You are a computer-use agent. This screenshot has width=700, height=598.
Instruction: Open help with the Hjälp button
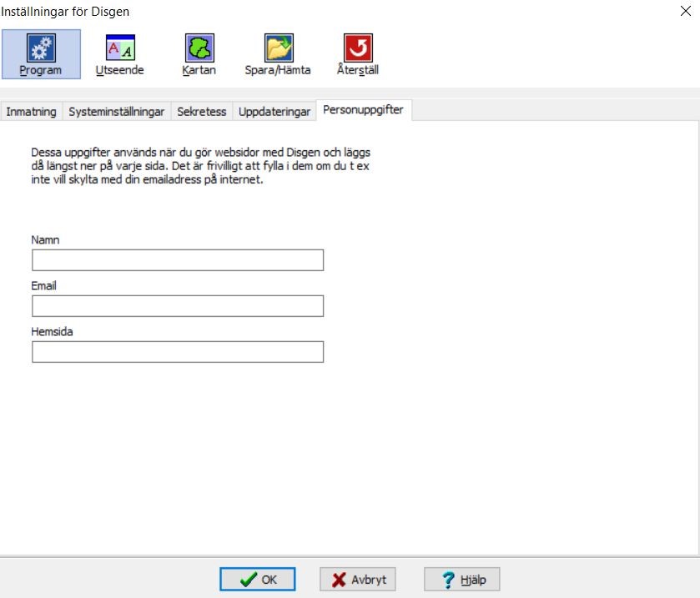(x=462, y=580)
